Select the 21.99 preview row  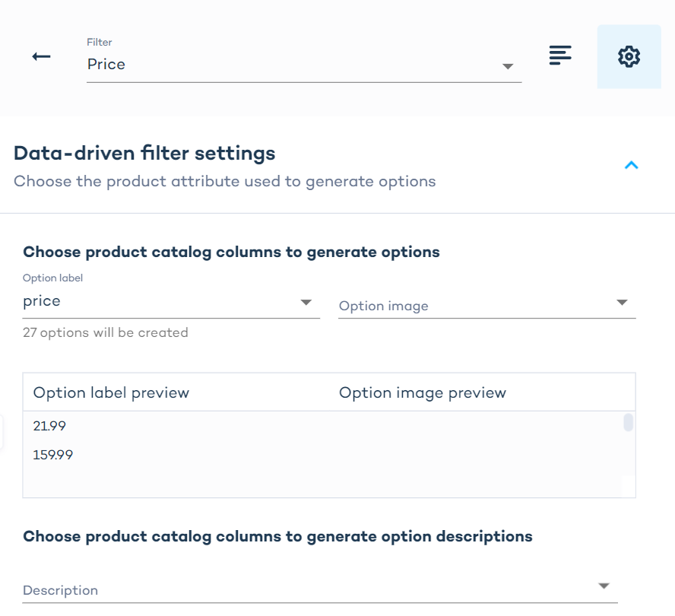tap(49, 427)
